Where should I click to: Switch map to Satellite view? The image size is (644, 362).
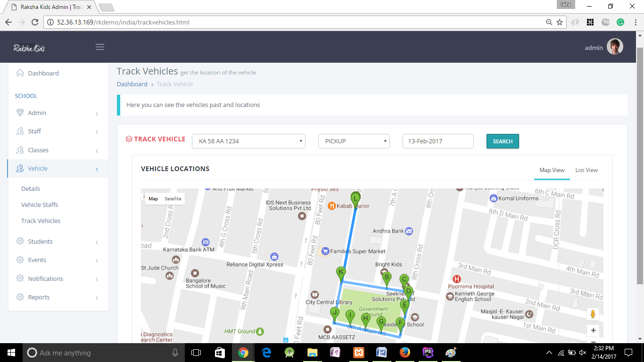pos(173,199)
